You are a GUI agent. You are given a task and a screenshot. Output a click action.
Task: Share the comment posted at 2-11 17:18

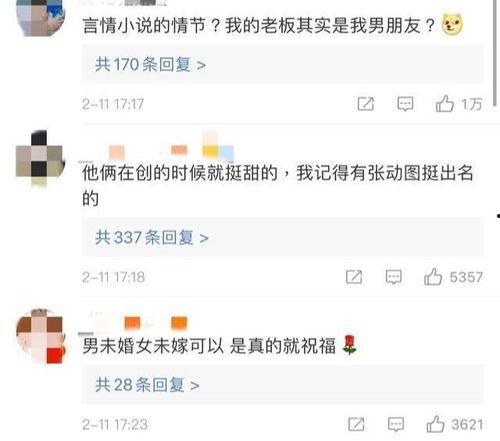point(354,277)
